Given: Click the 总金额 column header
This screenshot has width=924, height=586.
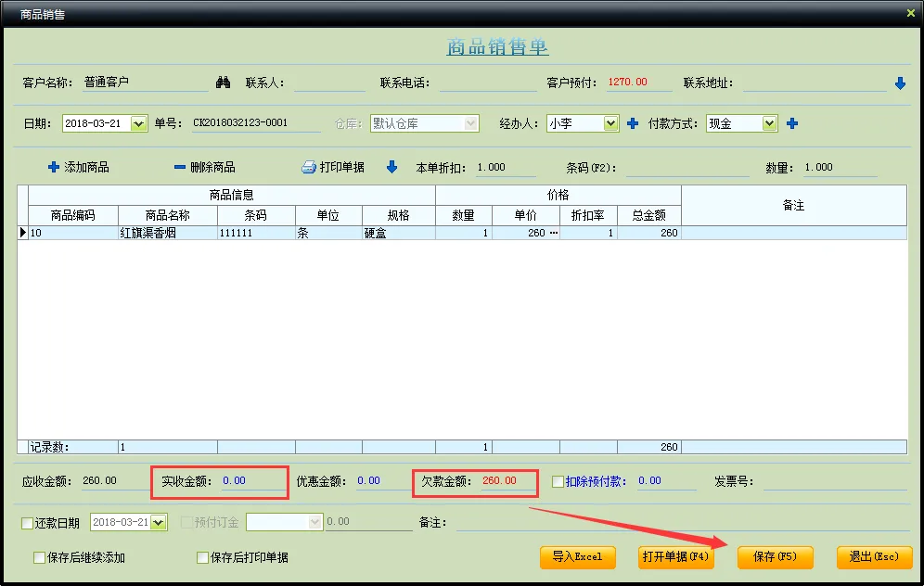Looking at the screenshot, I should tap(649, 215).
